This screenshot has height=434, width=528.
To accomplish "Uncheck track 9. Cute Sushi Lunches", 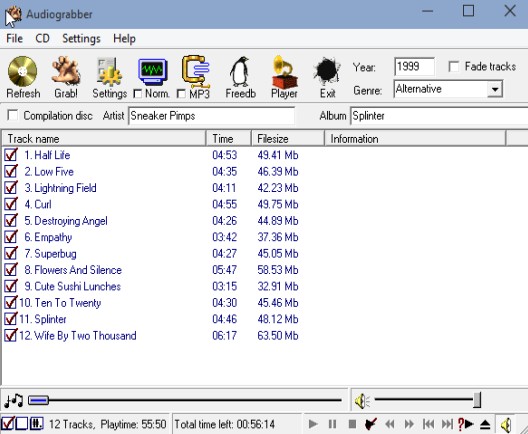I will (x=11, y=286).
